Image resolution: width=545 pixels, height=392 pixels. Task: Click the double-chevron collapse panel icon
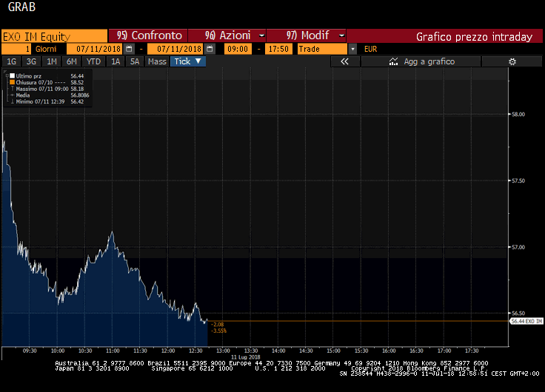[x=344, y=62]
